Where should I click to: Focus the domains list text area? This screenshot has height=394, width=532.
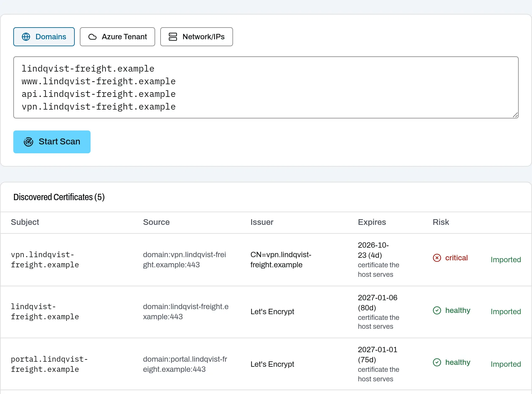(x=266, y=87)
